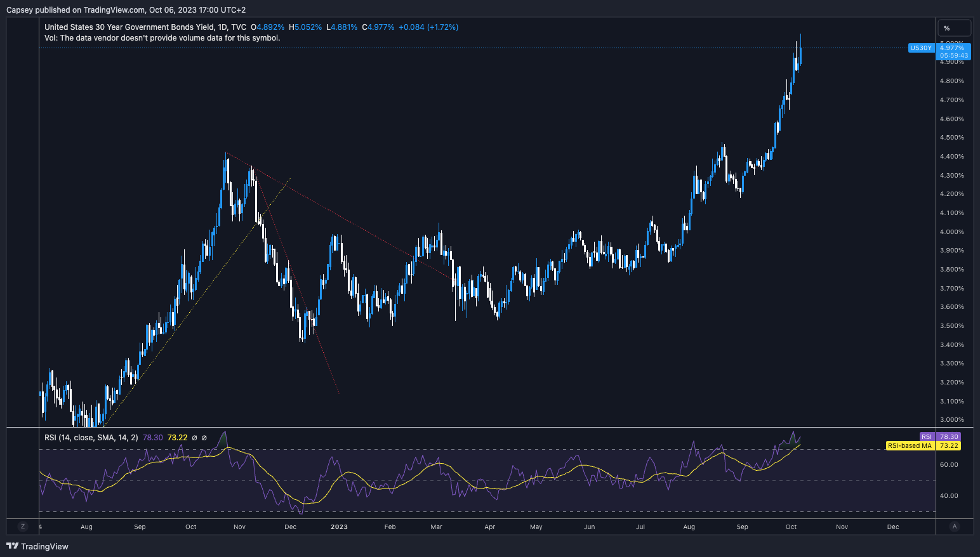Click the 2023 year marker on time axis
Image resolution: width=980 pixels, height=557 pixels.
(339, 527)
